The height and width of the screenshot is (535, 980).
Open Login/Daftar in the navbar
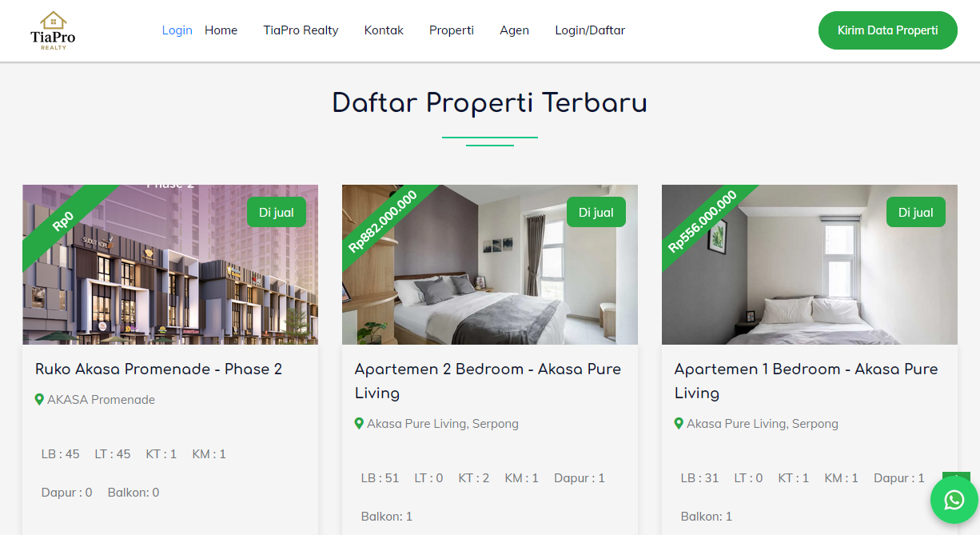point(590,30)
